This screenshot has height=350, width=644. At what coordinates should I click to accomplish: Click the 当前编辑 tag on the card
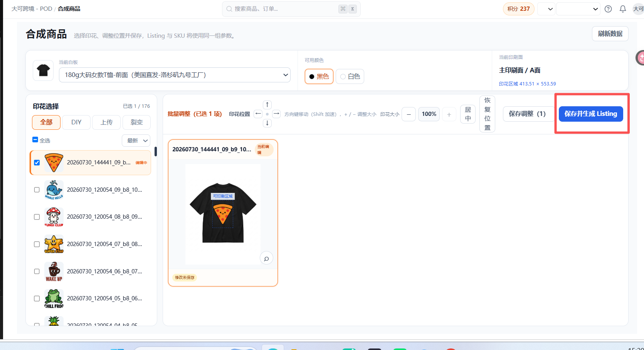point(264,149)
